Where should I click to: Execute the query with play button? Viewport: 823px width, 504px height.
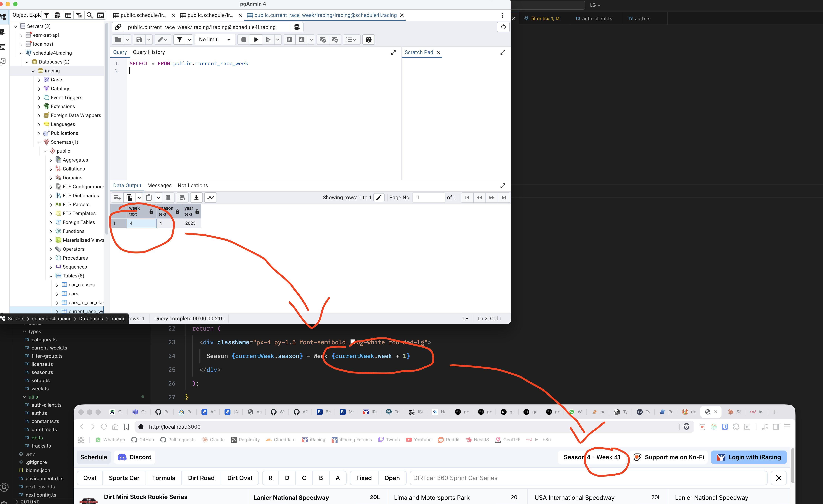pyautogui.click(x=256, y=40)
